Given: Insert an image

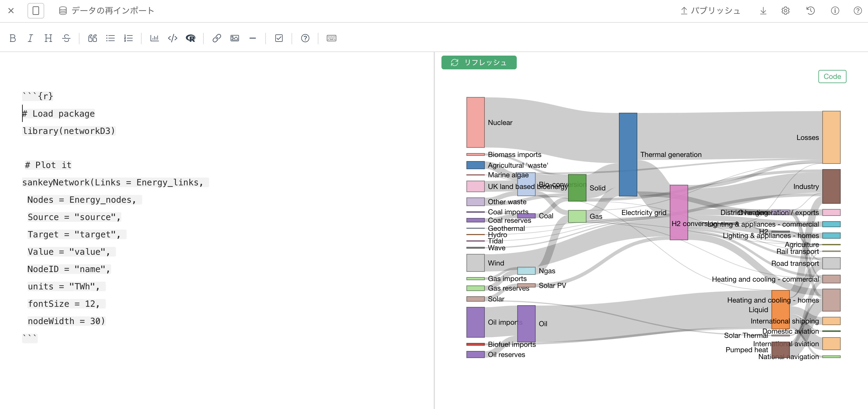Looking at the screenshot, I should coord(235,38).
